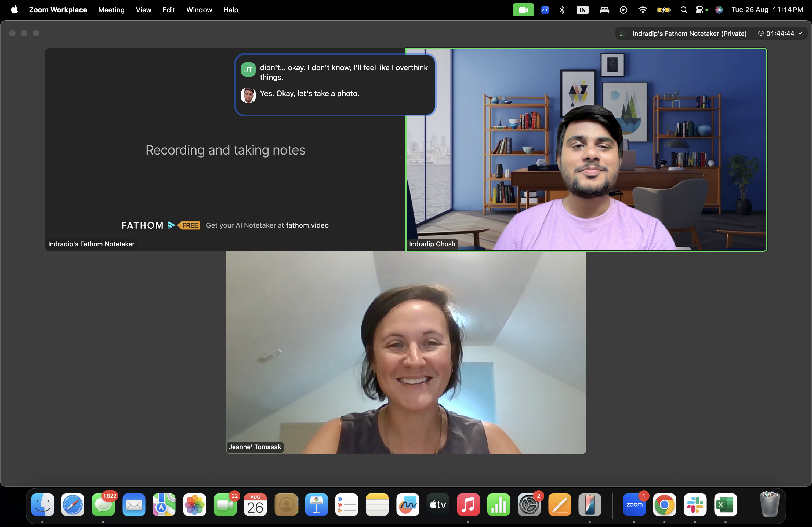Launch Google Chrome from the Dock
The image size is (812, 527).
(x=664, y=504)
